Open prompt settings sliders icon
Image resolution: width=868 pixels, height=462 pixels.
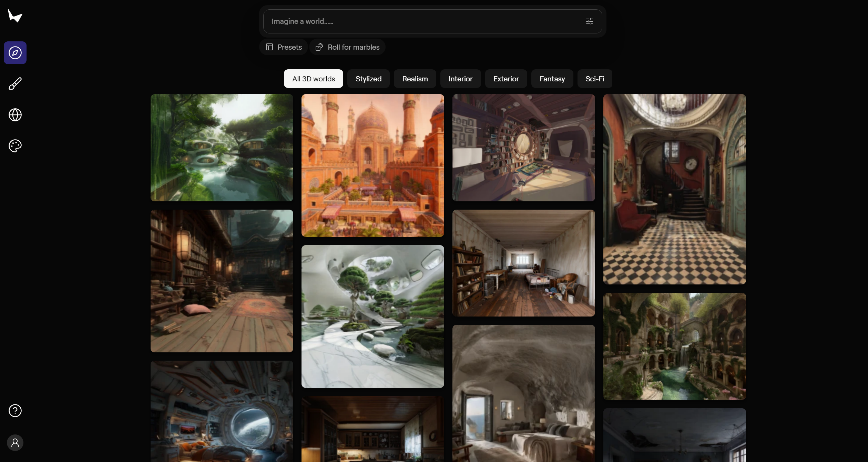pyautogui.click(x=589, y=21)
